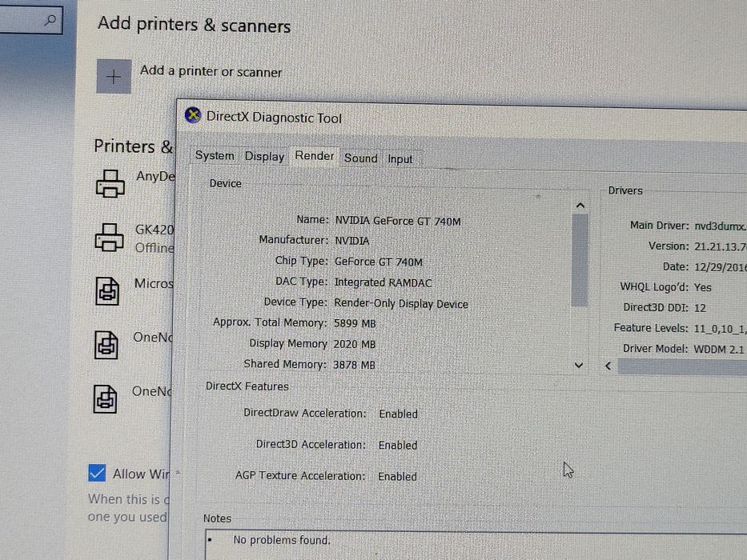The image size is (747, 560).
Task: Click the Device list scroll down arrow
Action: (x=579, y=366)
